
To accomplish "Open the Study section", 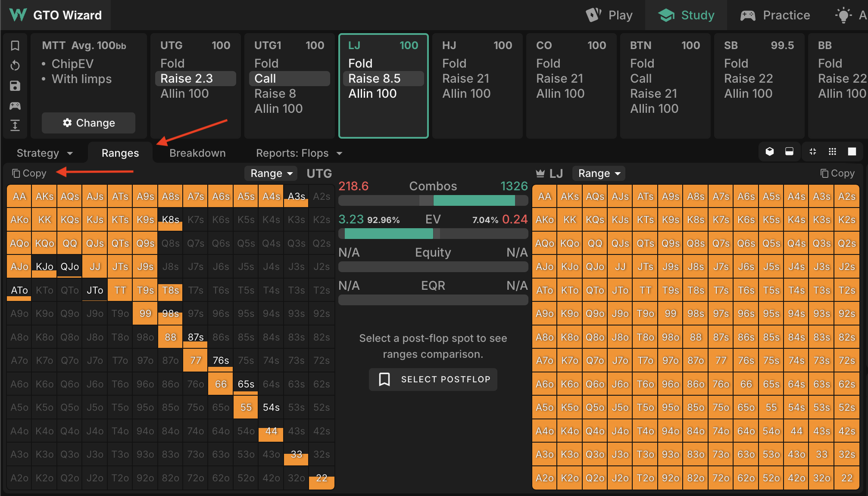I will (x=686, y=15).
